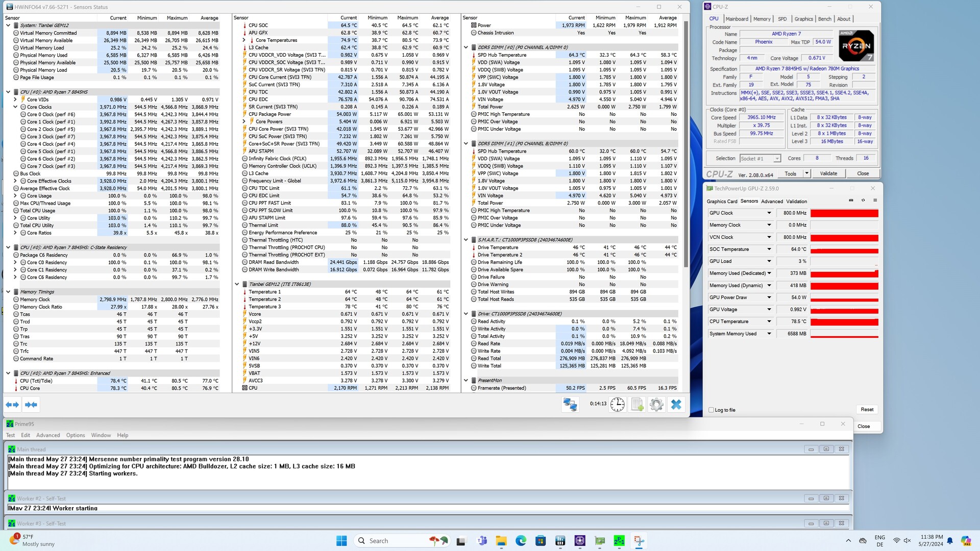Click System Memory Used graph in GPU-Z
This screenshot has height=551, width=980.
pos(844,334)
